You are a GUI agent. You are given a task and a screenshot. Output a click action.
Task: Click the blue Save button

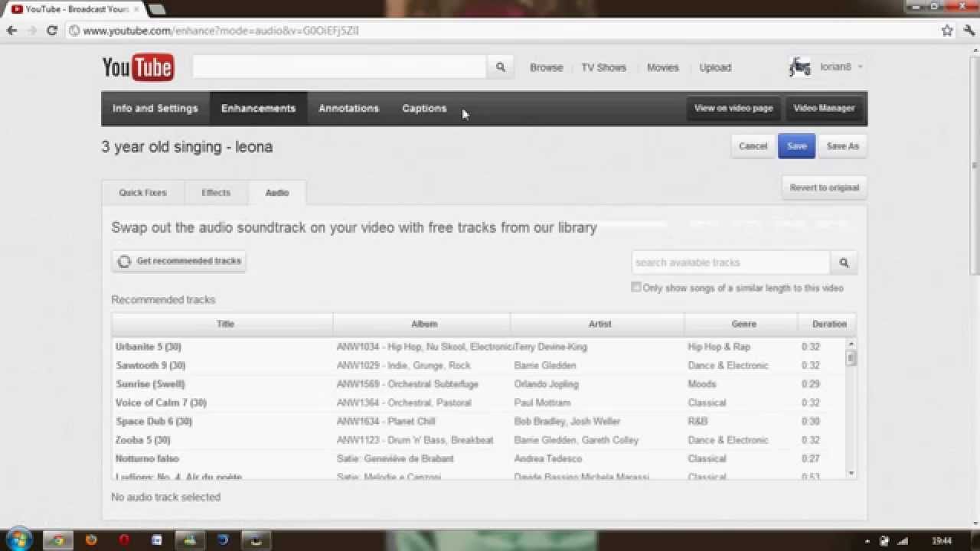[796, 146]
